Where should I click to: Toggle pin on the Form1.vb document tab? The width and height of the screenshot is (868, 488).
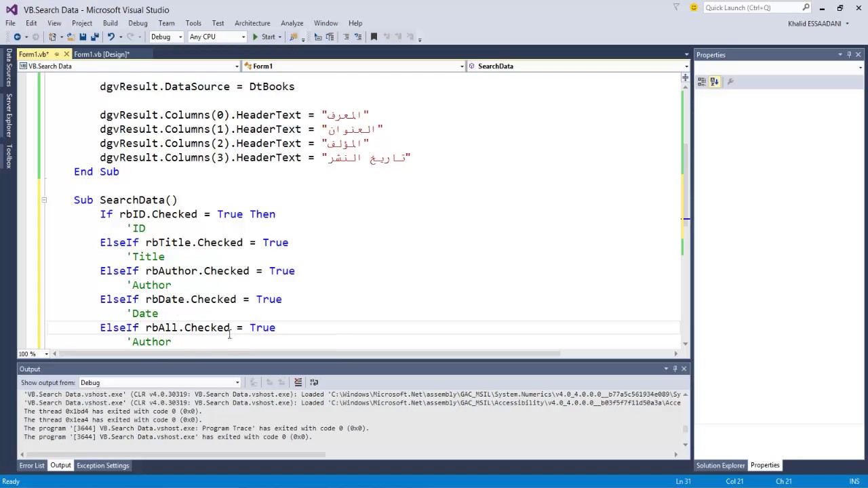[57, 54]
